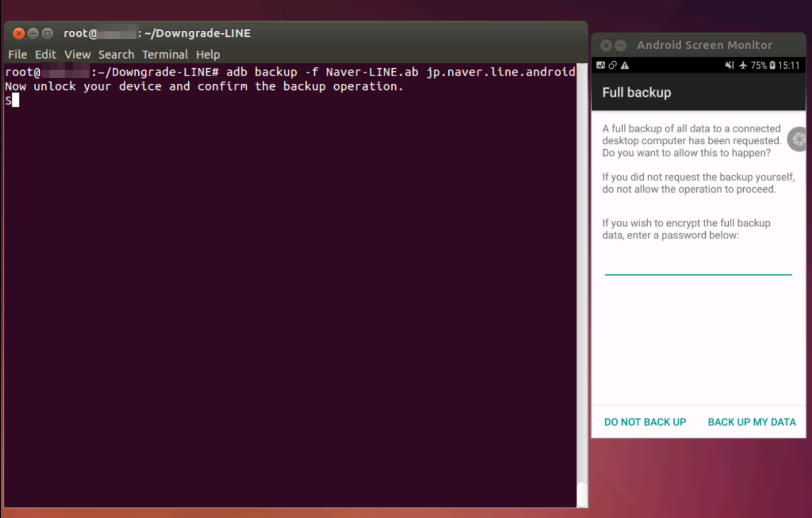Click 'A full backup of all data' paragraph
The width and height of the screenshot is (812, 518).
[691, 141]
